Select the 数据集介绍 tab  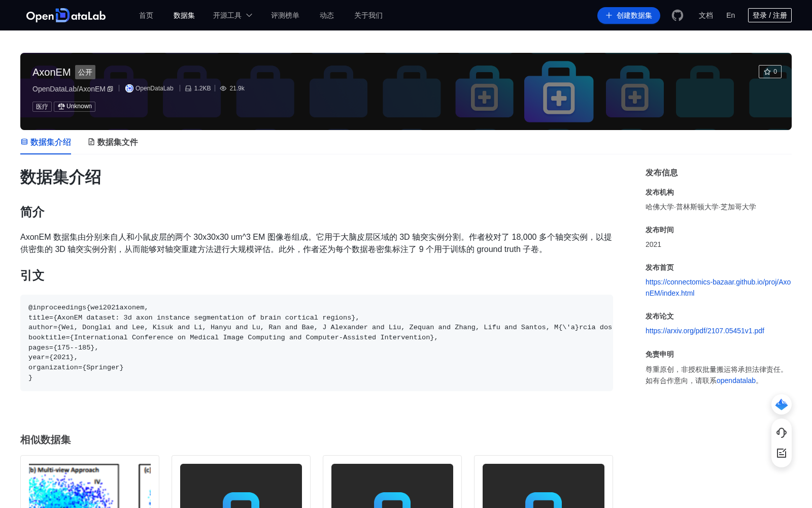46,142
